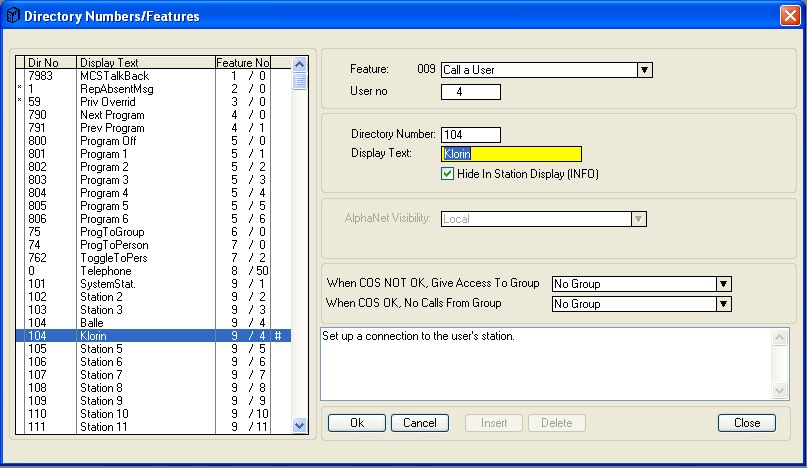Image resolution: width=807 pixels, height=468 pixels.
Task: Click the Cancel button
Action: (x=419, y=423)
